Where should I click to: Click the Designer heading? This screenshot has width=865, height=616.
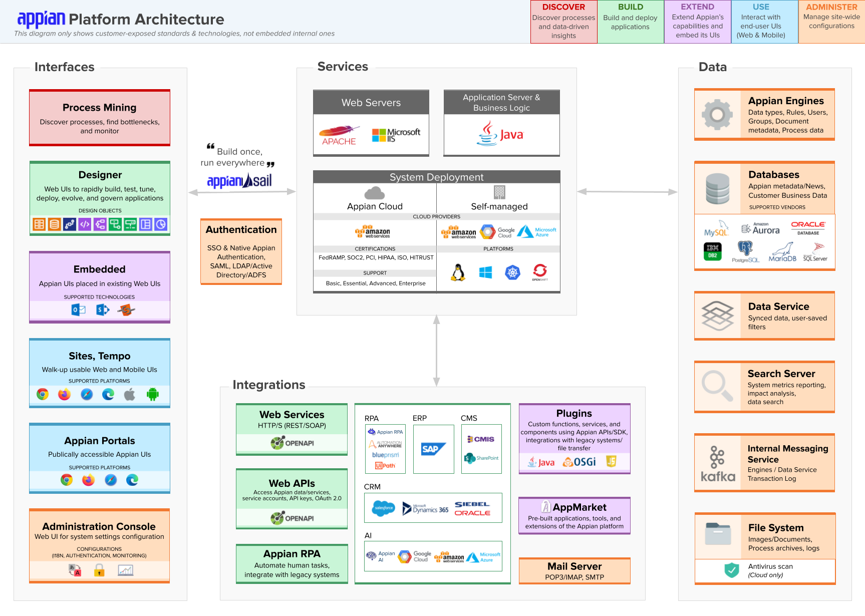point(100,174)
